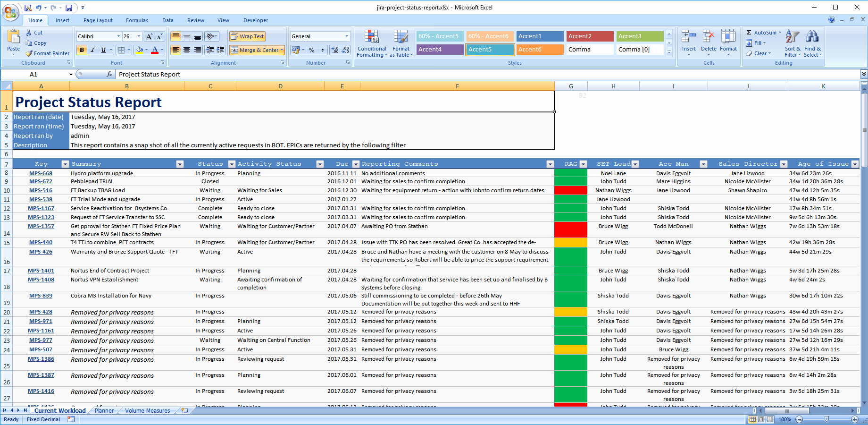Open the General number format dropdown

[x=347, y=36]
